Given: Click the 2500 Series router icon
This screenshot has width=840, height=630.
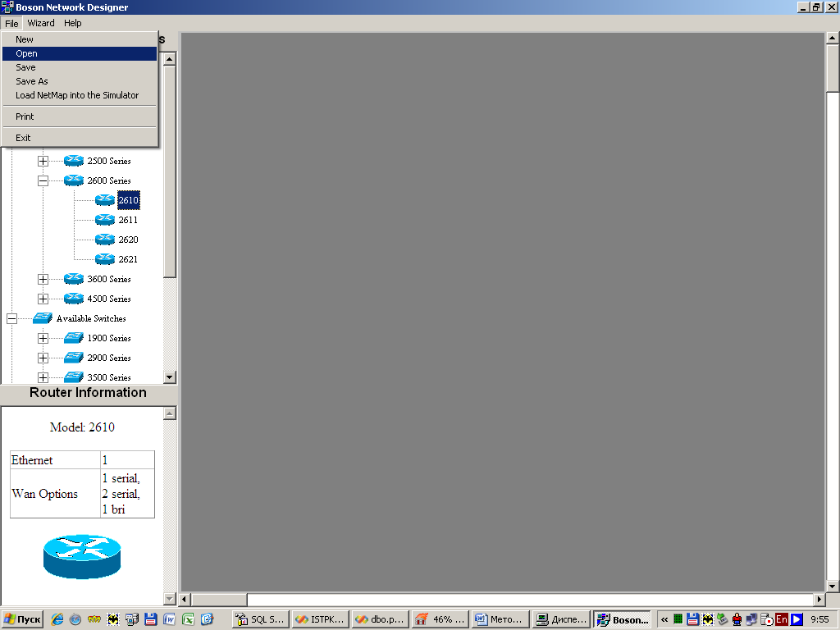Looking at the screenshot, I should (x=74, y=161).
